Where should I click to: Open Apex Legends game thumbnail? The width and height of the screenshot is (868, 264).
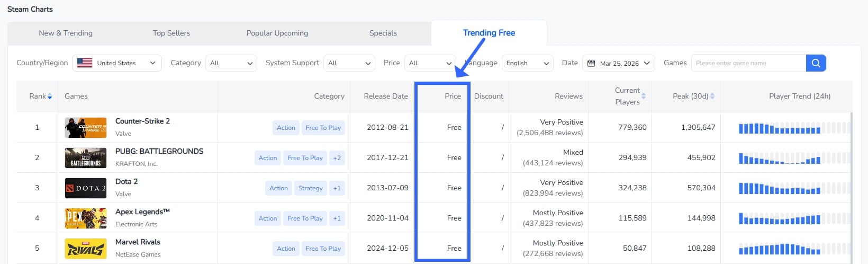click(86, 218)
